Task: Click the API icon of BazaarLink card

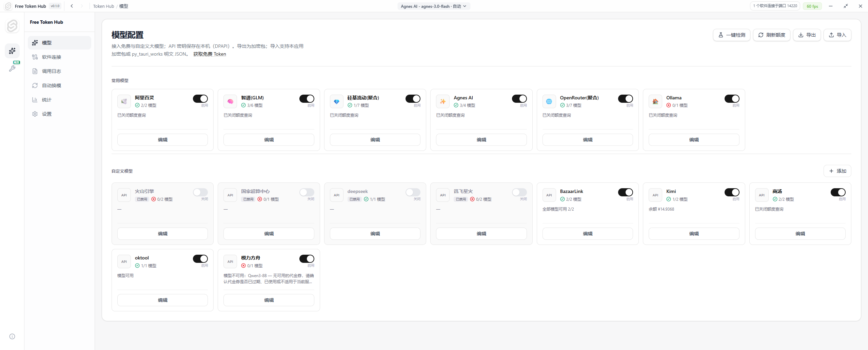Action: pyautogui.click(x=549, y=195)
